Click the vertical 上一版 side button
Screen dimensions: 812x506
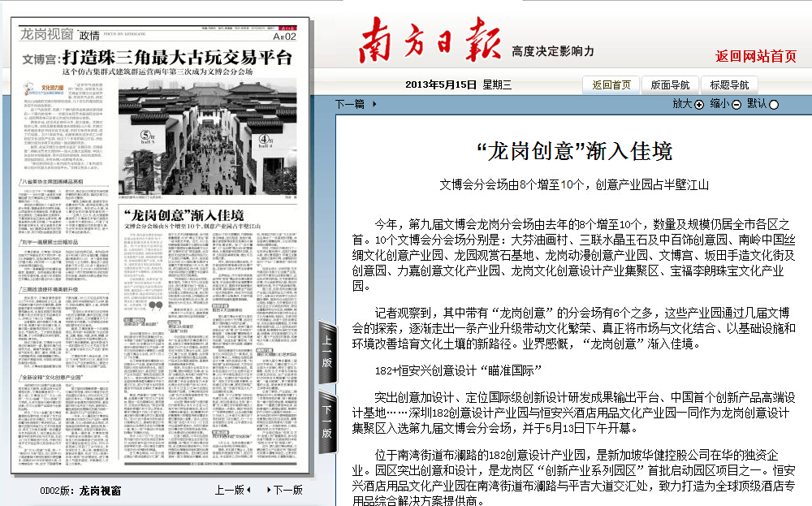point(327,352)
